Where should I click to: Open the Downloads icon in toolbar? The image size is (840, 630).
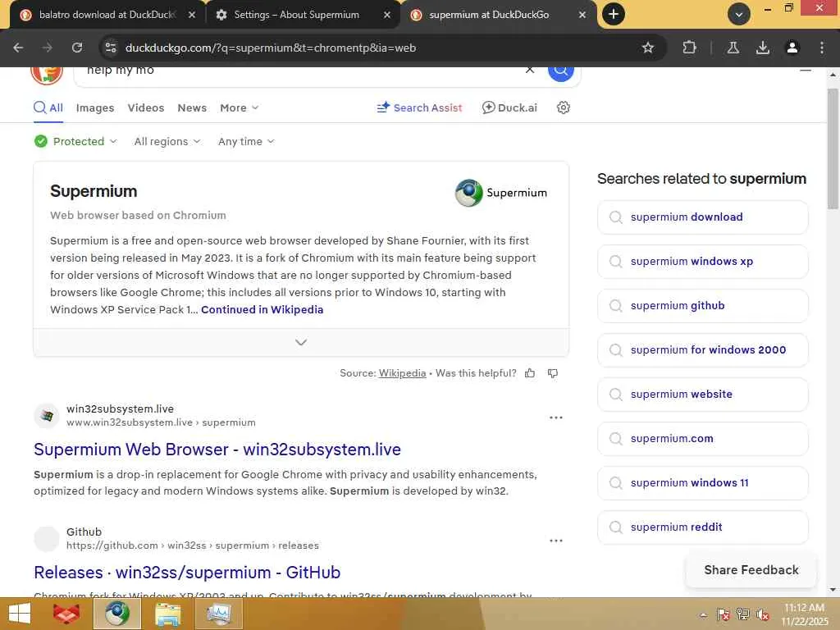pos(762,48)
